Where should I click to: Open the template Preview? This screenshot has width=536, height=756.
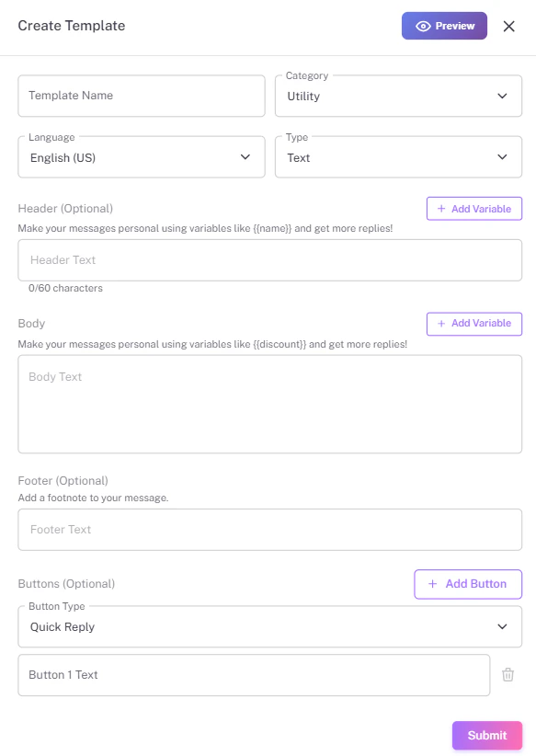(x=444, y=26)
